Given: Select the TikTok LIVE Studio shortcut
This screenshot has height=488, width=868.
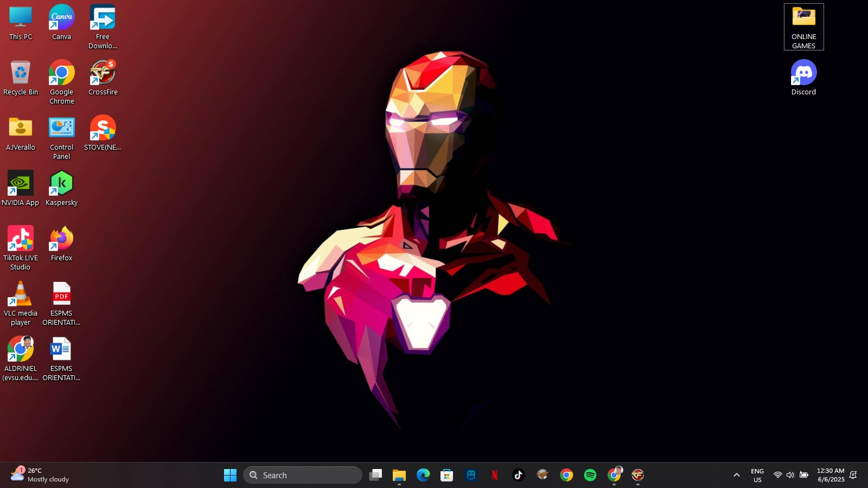Looking at the screenshot, I should tap(21, 248).
